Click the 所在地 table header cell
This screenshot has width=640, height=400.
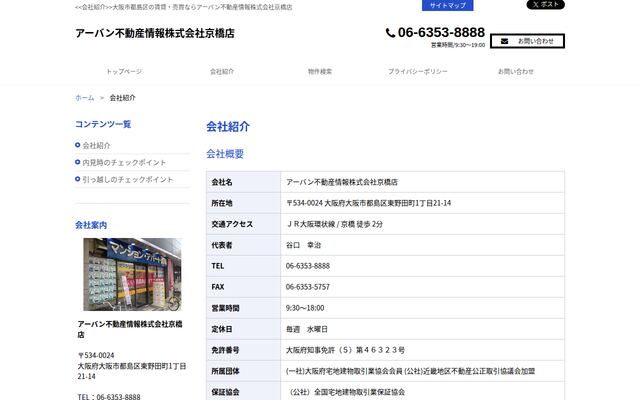pyautogui.click(x=244, y=203)
